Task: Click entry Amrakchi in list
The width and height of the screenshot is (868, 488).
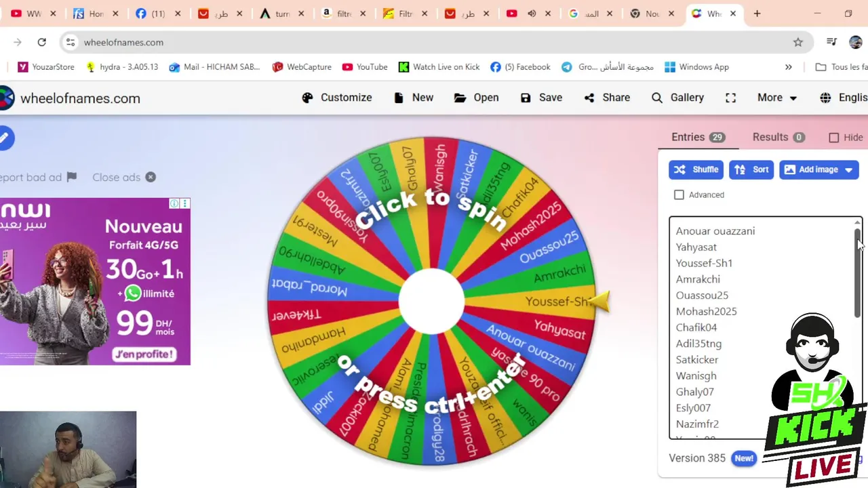Action: (698, 279)
